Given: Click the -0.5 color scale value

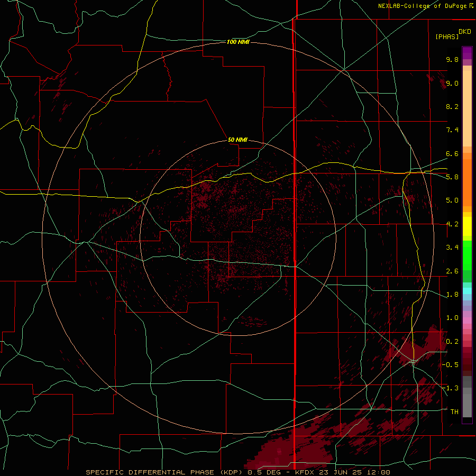Looking at the screenshot, I should point(450,365).
